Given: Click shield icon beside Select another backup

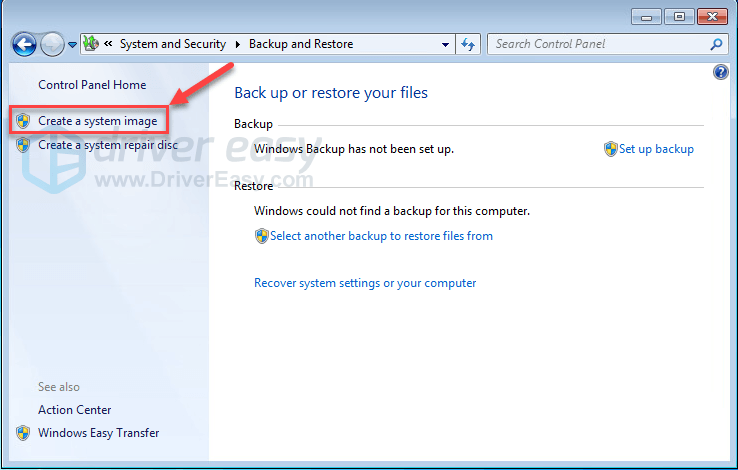Looking at the screenshot, I should (x=262, y=236).
